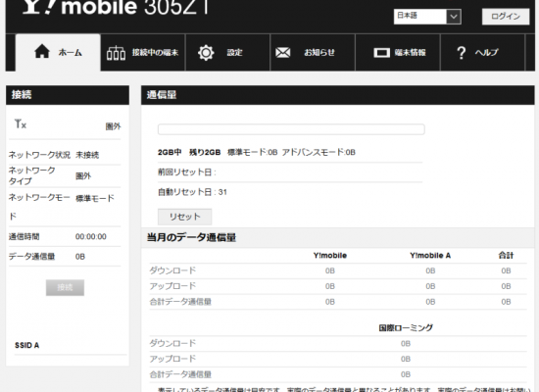Open the 端末情報 tab
The image size is (539, 392).
pyautogui.click(x=398, y=53)
